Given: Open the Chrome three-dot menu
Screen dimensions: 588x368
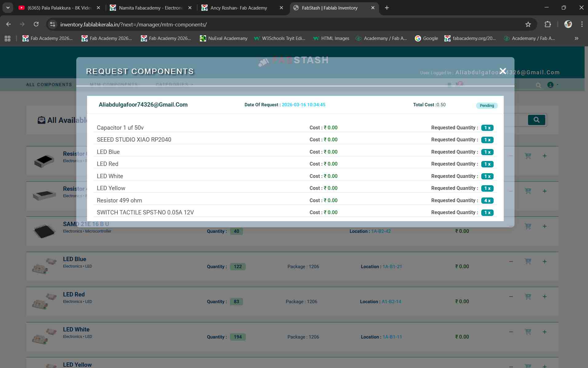Looking at the screenshot, I should tap(582, 24).
